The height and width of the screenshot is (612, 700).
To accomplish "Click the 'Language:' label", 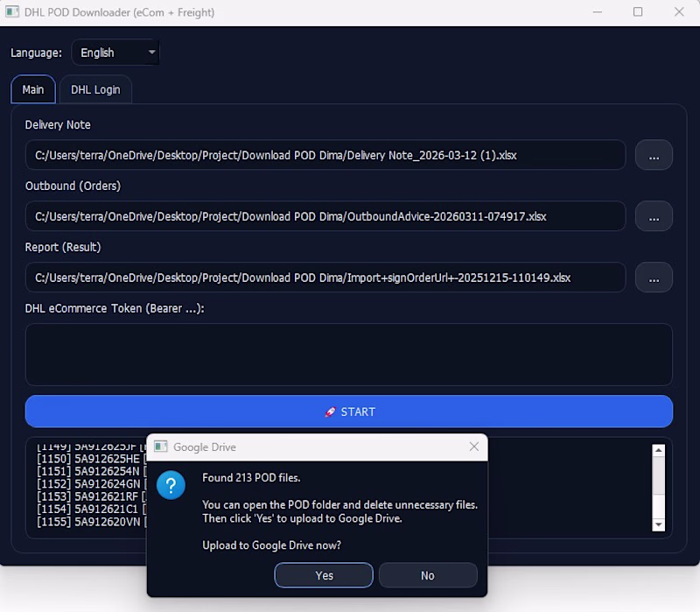I will pos(37,53).
